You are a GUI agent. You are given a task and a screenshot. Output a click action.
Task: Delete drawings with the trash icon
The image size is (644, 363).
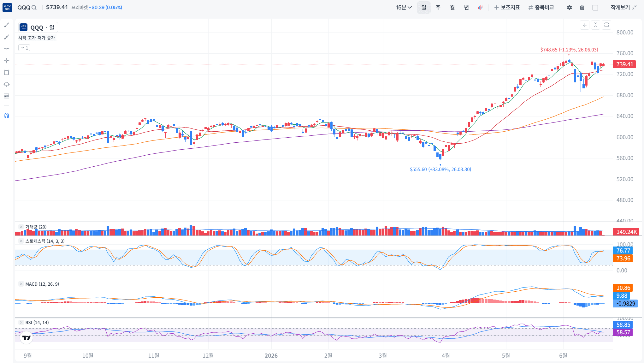[x=582, y=8]
